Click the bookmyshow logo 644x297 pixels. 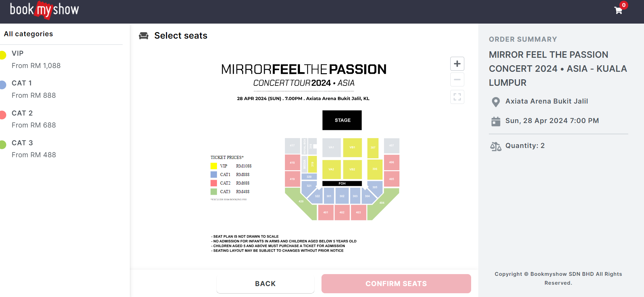click(44, 10)
